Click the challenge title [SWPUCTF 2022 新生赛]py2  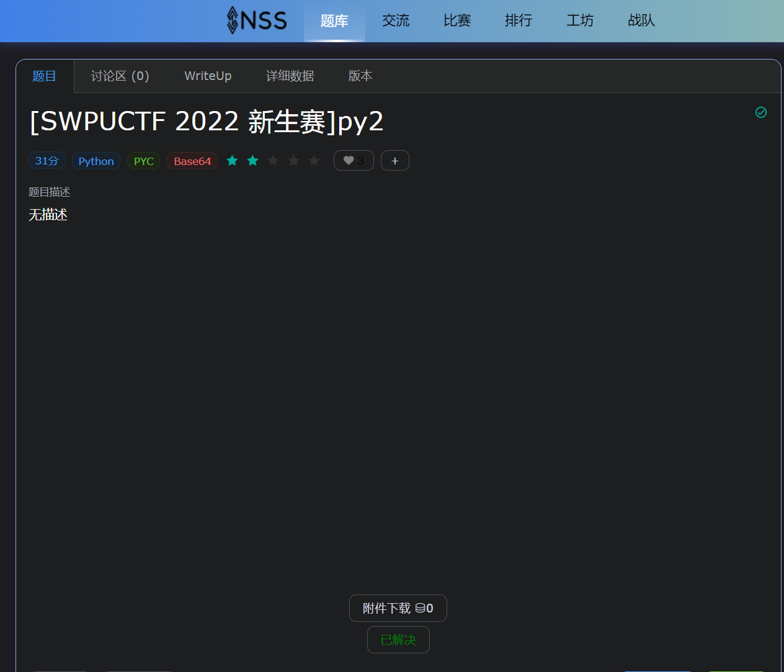pos(207,121)
